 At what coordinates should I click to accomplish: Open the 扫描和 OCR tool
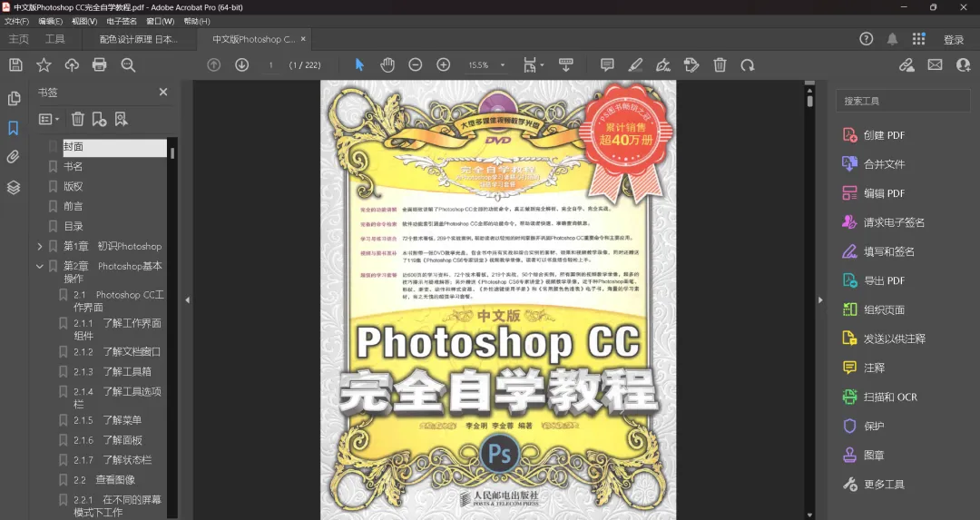pyautogui.click(x=880, y=397)
